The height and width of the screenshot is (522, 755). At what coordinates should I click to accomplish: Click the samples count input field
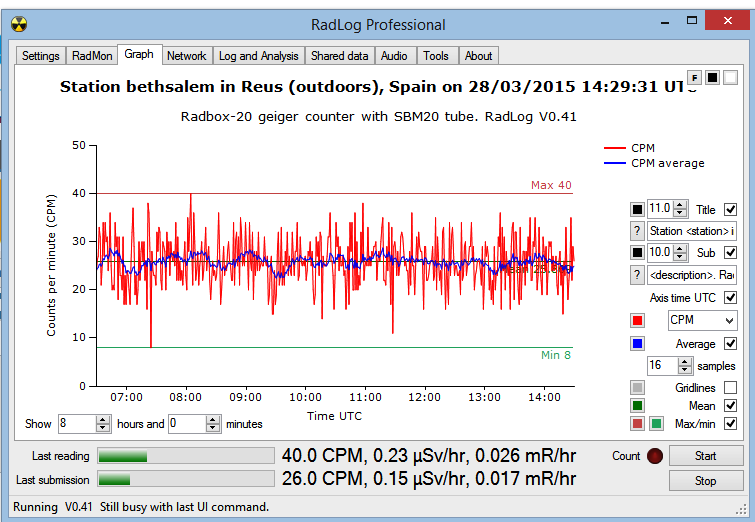pyautogui.click(x=663, y=365)
